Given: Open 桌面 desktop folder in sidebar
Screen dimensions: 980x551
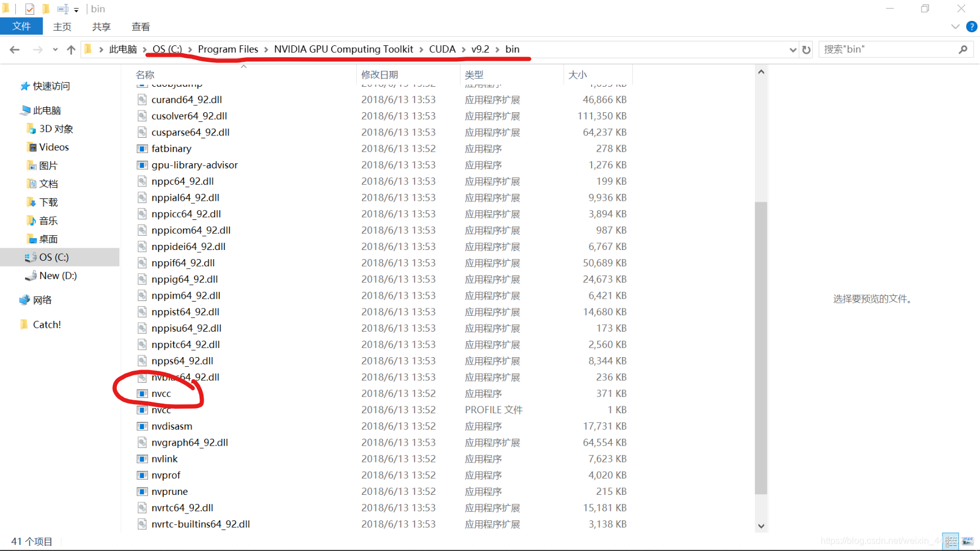Looking at the screenshot, I should point(42,239).
